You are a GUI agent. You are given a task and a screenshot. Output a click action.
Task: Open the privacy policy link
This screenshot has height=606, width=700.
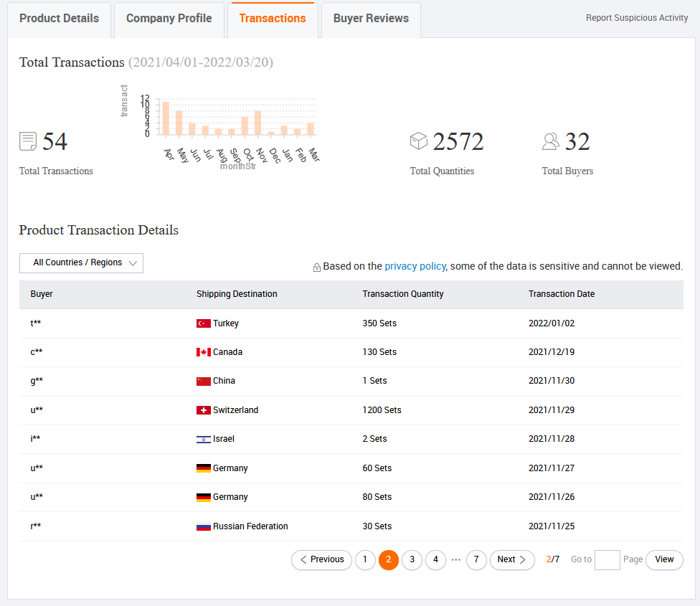click(x=415, y=266)
